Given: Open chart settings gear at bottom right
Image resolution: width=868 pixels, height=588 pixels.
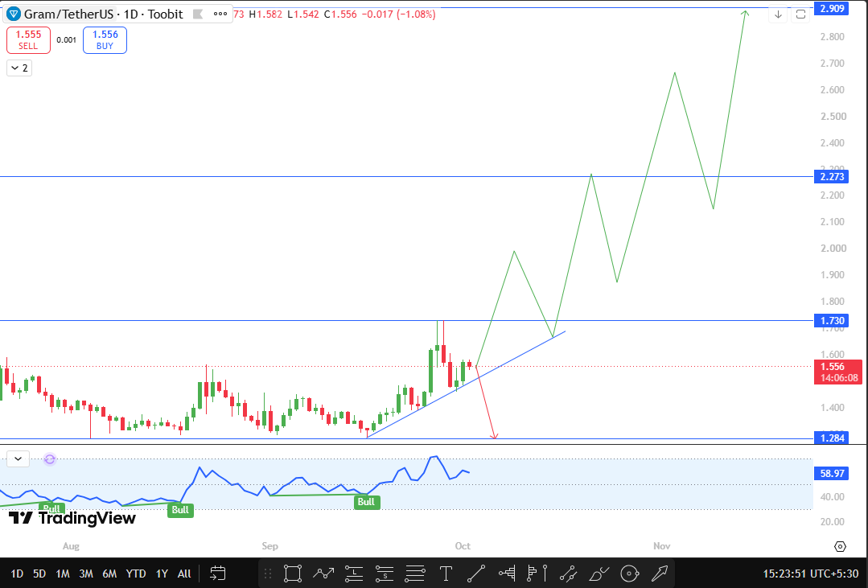Looking at the screenshot, I should (840, 546).
